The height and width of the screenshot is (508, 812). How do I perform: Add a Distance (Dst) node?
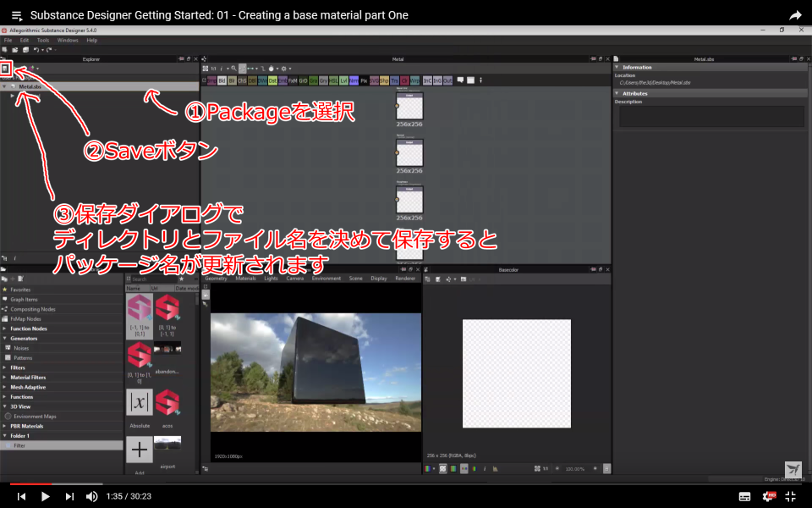click(272, 81)
